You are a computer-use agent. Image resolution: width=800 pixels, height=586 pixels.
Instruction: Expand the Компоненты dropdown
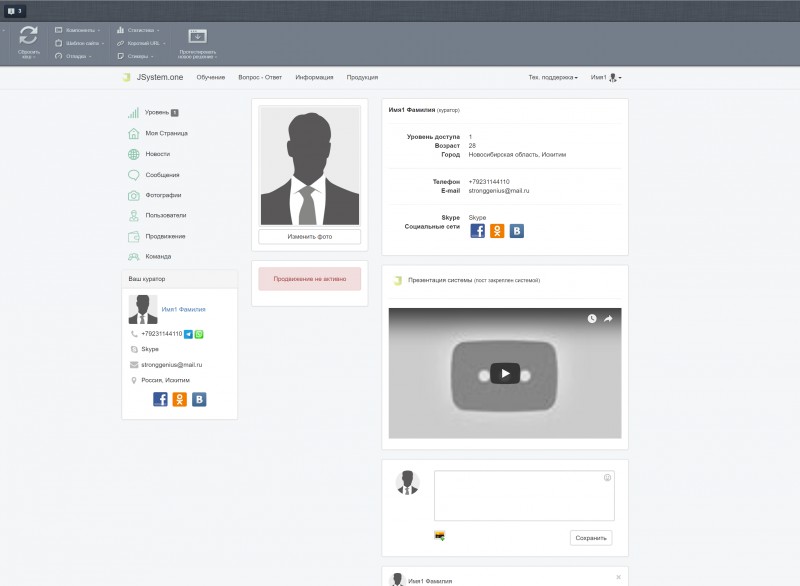click(x=78, y=30)
